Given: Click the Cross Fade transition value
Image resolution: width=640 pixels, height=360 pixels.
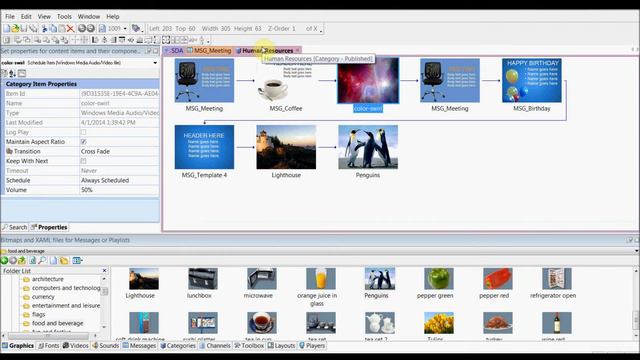Looking at the screenshot, I should (x=119, y=151).
